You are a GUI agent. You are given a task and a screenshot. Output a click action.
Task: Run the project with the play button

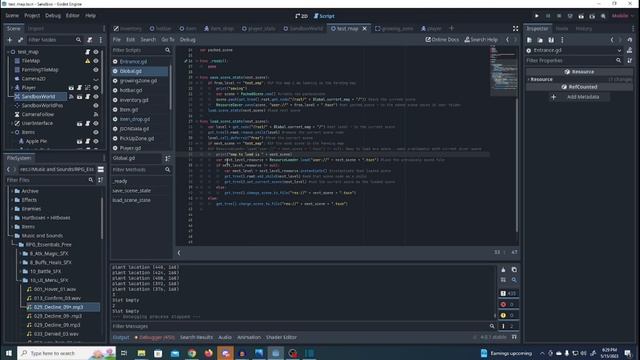coord(537,16)
